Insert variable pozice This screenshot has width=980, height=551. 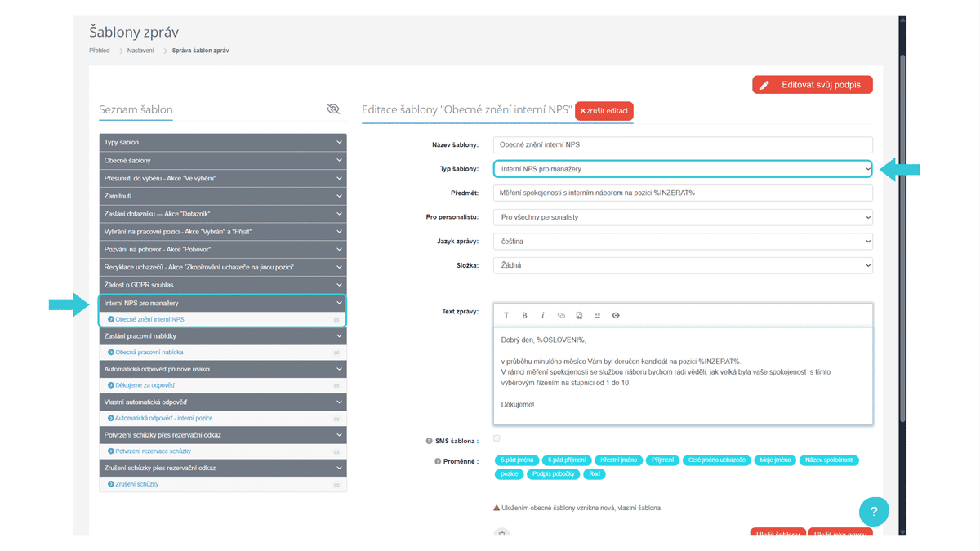[x=510, y=474]
